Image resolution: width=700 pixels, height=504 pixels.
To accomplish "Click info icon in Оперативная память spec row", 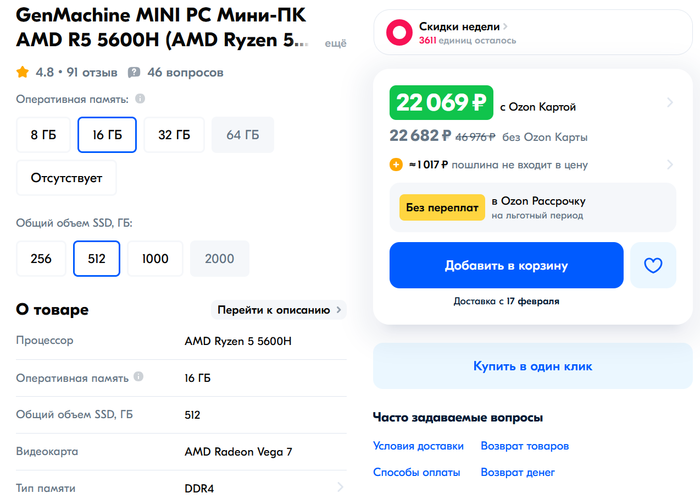I will coord(138,376).
